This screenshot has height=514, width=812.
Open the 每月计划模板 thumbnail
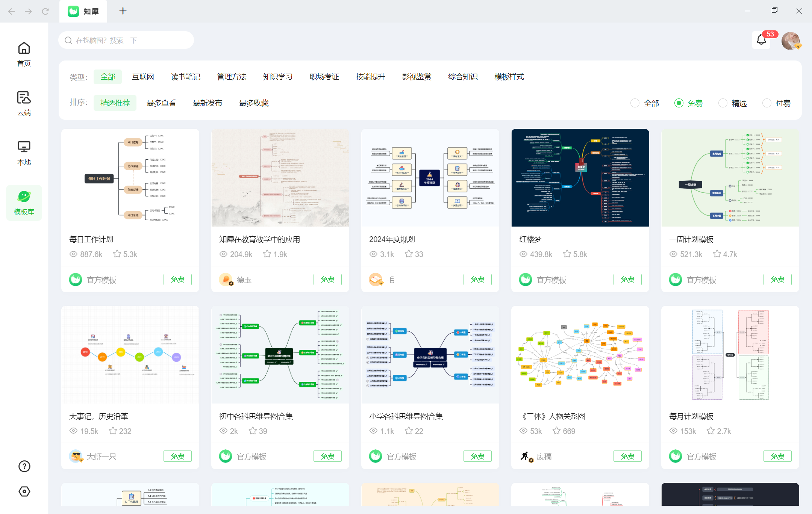click(x=730, y=355)
